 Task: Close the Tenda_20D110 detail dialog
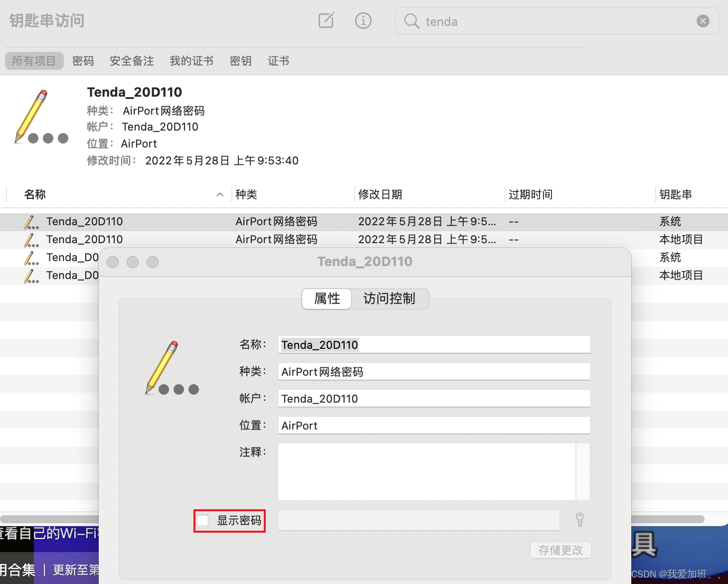tap(113, 262)
